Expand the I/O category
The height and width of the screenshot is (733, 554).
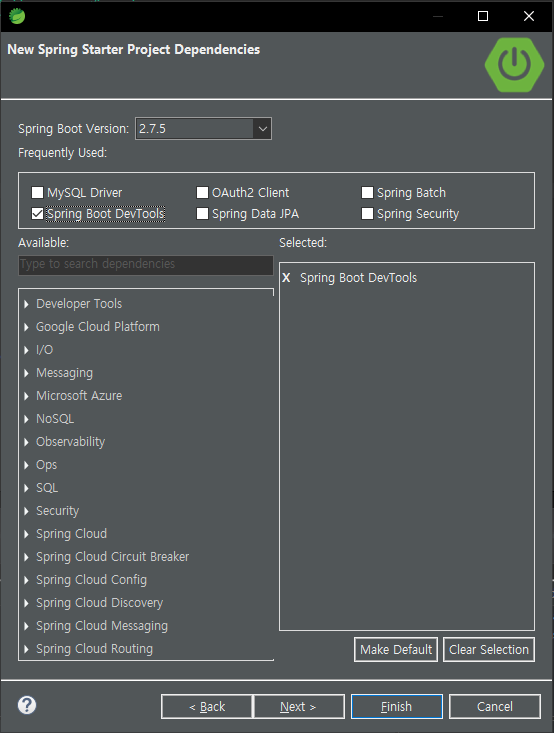[x=26, y=350]
